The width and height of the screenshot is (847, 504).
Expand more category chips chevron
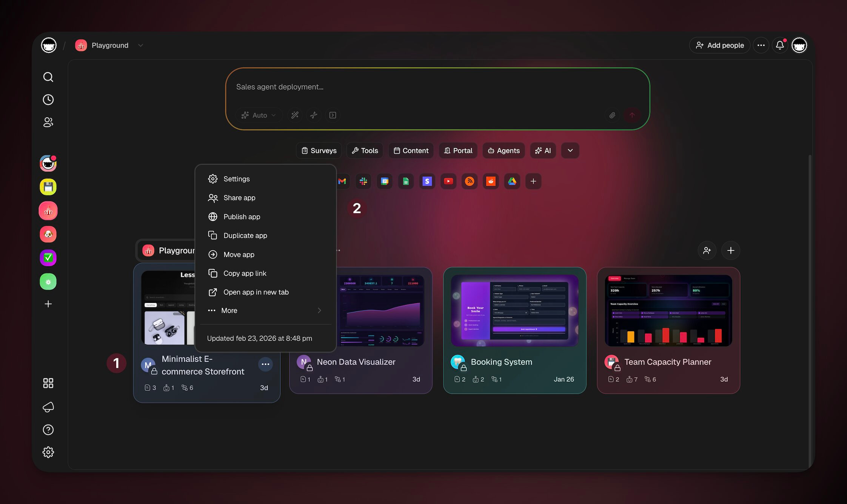coord(570,151)
